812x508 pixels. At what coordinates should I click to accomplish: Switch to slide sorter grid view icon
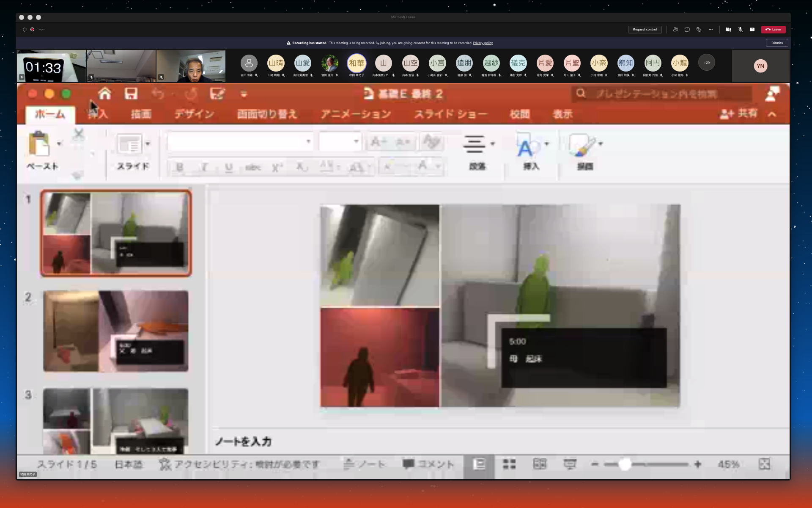[509, 464]
